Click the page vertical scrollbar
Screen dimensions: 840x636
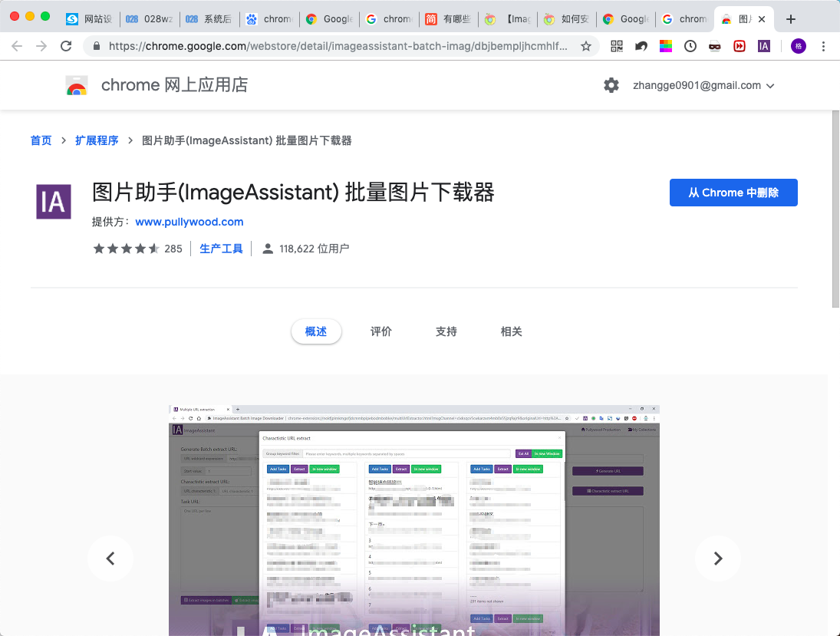(835, 209)
